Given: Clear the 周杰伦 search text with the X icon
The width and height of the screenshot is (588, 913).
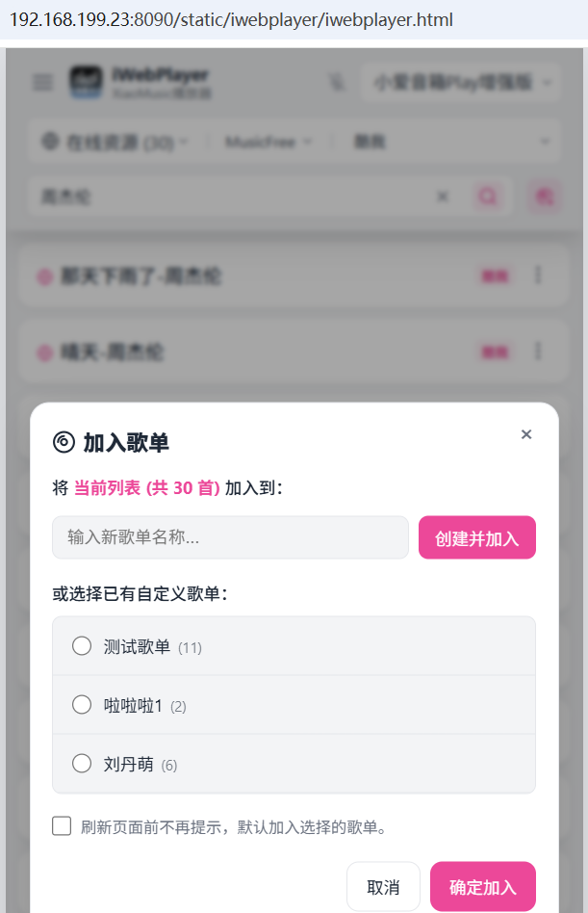Looking at the screenshot, I should (443, 196).
